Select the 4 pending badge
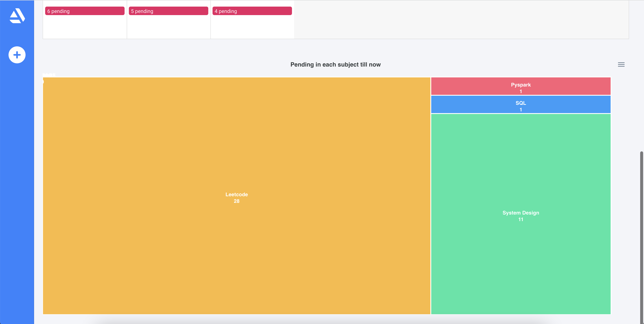 [252, 11]
